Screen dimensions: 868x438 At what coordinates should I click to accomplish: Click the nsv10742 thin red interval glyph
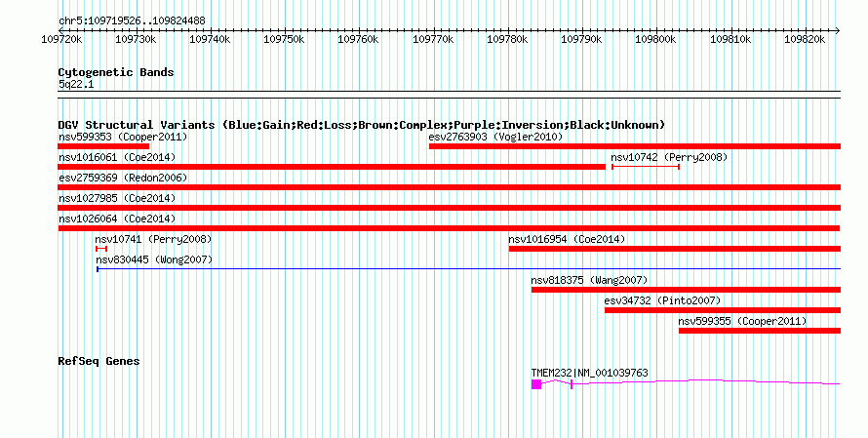pyautogui.click(x=646, y=167)
